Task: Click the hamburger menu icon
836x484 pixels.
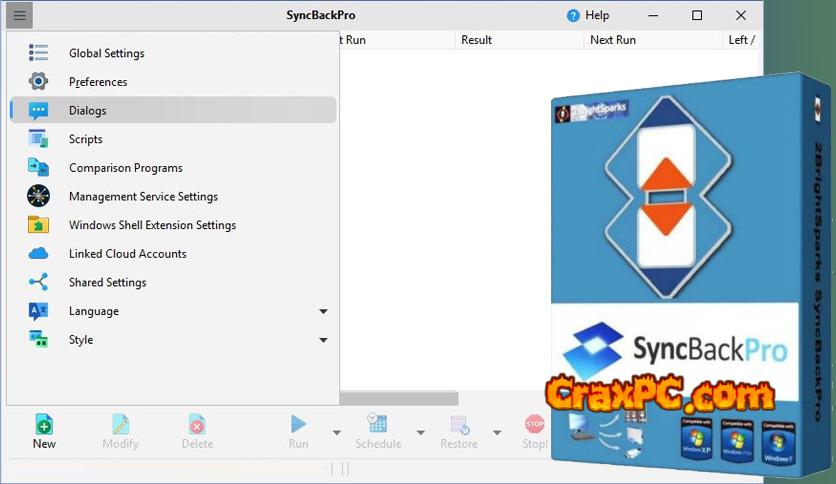Action: click(x=20, y=15)
